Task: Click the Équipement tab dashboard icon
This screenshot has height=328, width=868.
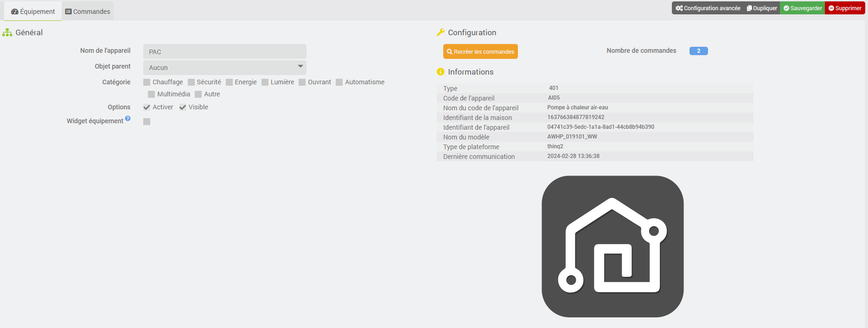Action: 15,12
